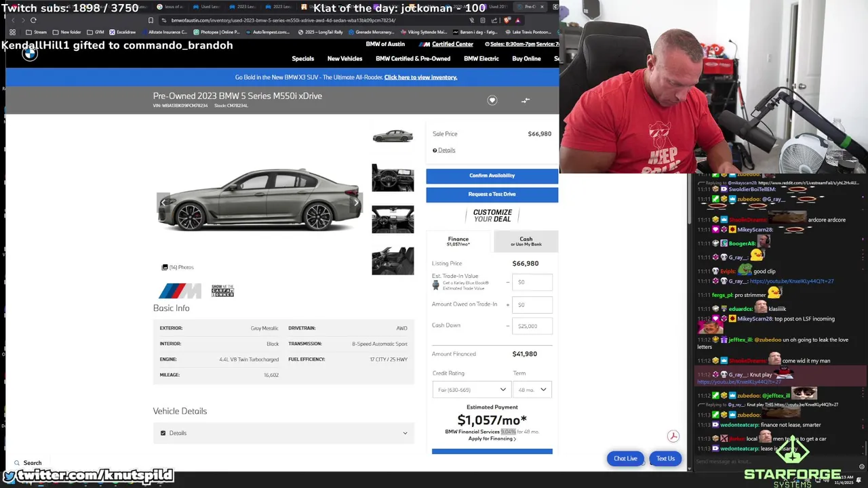Open the New Vehicles menu

click(344, 59)
